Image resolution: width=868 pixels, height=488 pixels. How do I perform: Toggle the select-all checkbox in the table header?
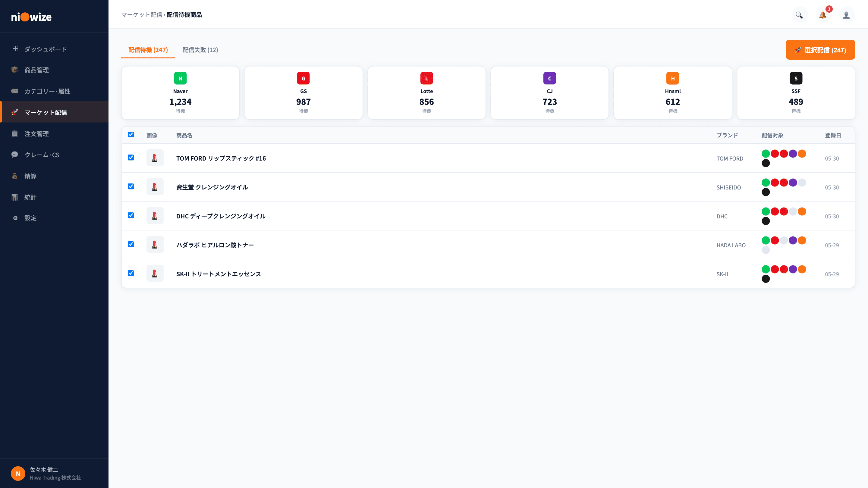[131, 135]
